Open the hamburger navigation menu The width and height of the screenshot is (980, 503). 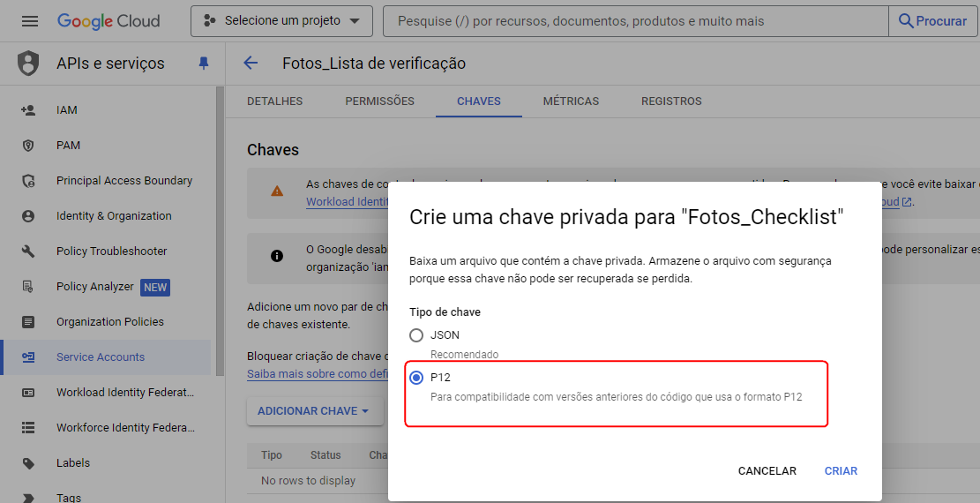tap(29, 21)
